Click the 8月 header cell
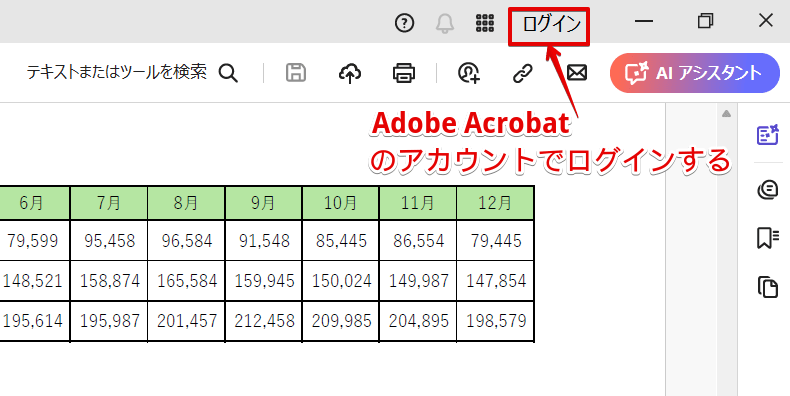 tap(186, 203)
